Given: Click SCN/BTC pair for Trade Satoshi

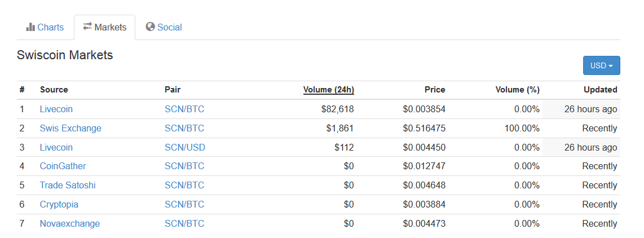Looking at the screenshot, I should [x=184, y=185].
